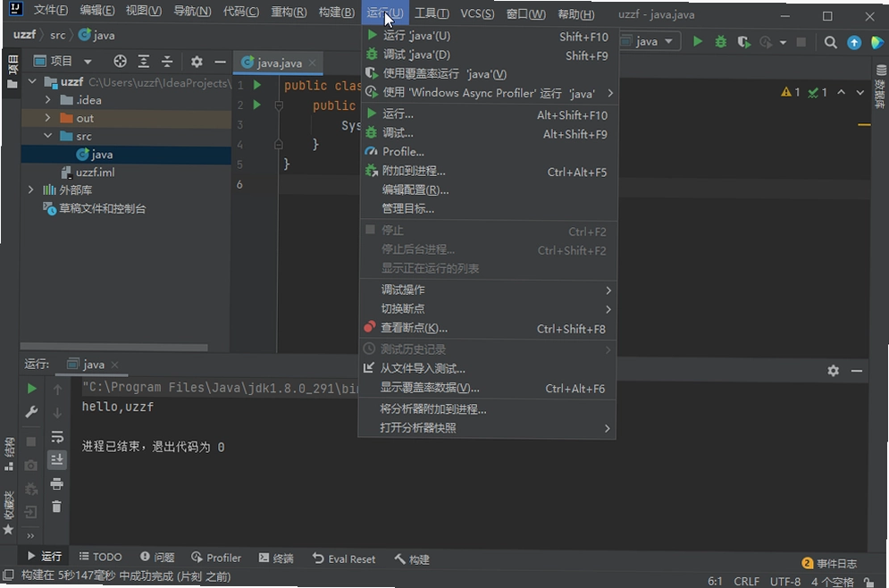Click the wrench icon in Run window
Viewport: 889px width, 588px height.
coord(32,412)
